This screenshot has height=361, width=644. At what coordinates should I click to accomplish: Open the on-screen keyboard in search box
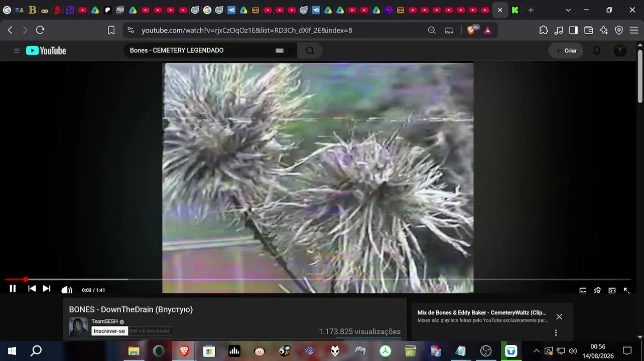pos(280,51)
